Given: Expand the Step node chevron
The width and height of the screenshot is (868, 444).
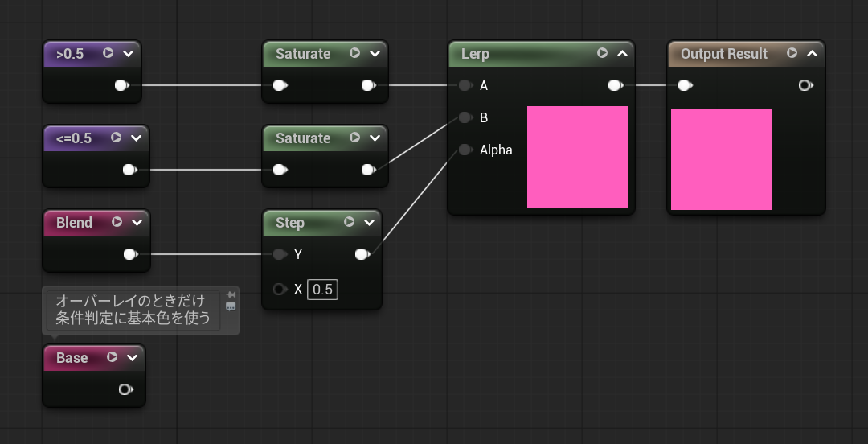Looking at the screenshot, I should tap(369, 223).
